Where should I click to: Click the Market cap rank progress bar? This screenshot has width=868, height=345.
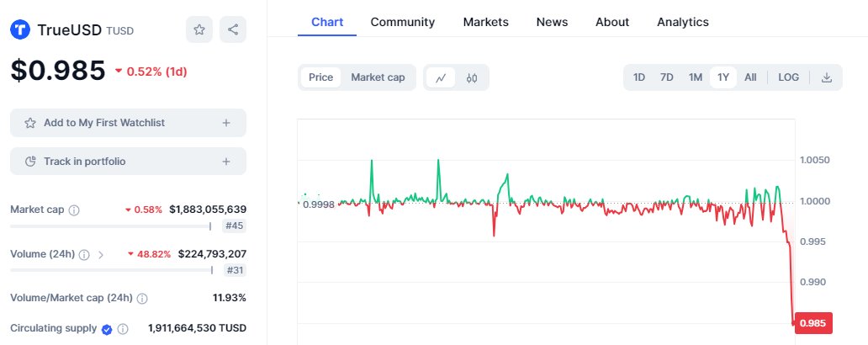coord(111,226)
